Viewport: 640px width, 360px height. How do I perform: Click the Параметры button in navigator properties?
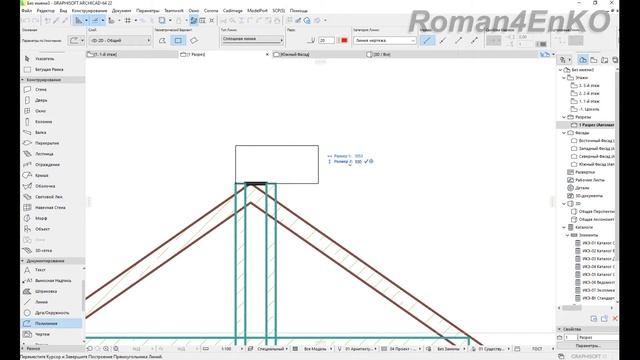(587, 346)
